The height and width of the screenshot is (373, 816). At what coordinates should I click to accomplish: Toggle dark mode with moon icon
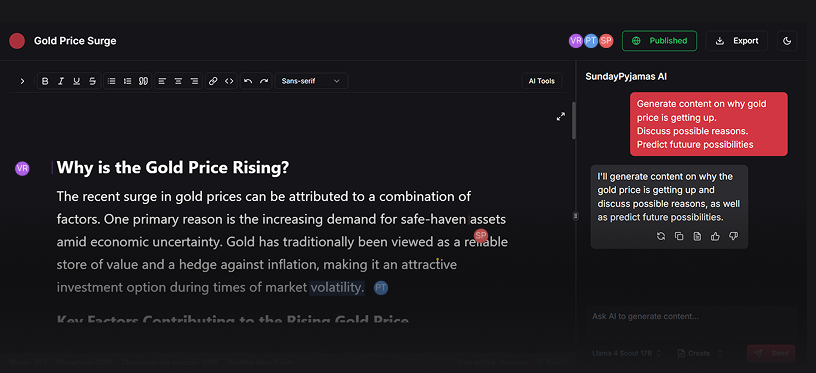(x=787, y=41)
